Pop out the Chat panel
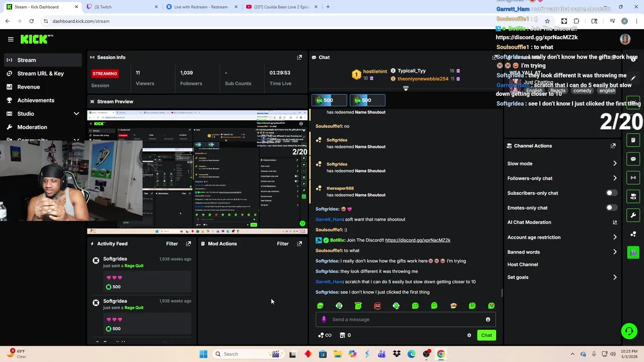This screenshot has width=644, height=362. click(496, 57)
